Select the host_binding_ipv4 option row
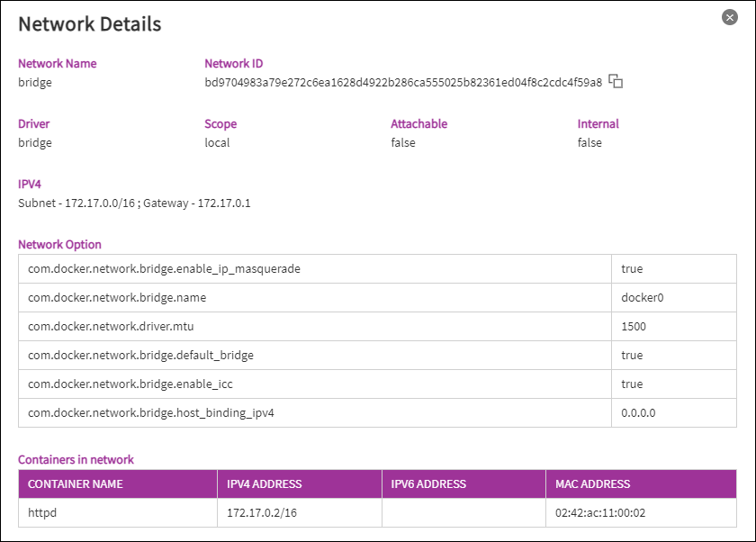Viewport: 756px width, 542px height. point(150,413)
